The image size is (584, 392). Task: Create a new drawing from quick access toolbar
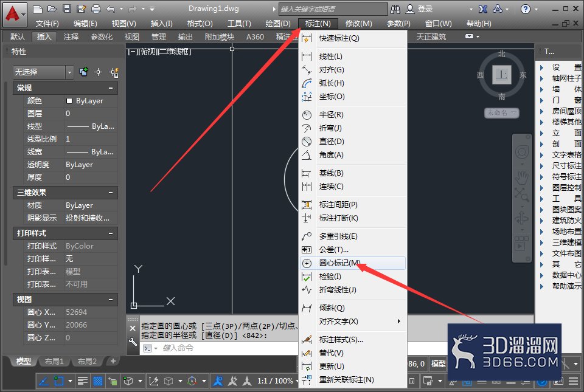[37, 9]
